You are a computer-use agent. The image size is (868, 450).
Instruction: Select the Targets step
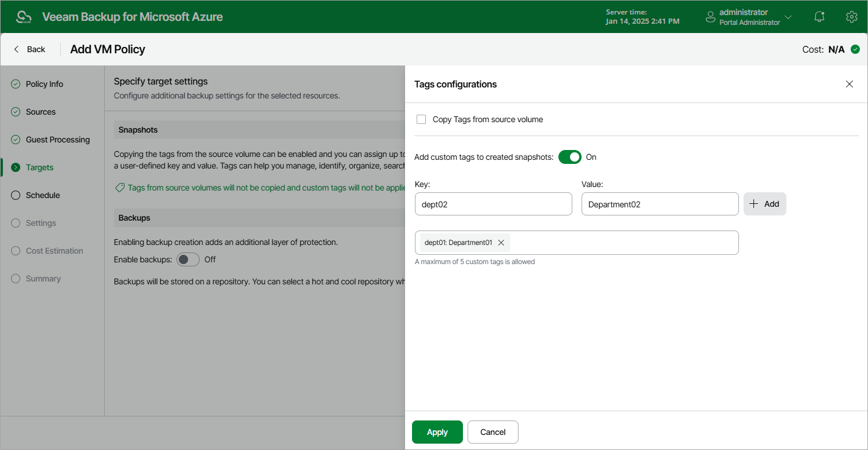tap(40, 167)
